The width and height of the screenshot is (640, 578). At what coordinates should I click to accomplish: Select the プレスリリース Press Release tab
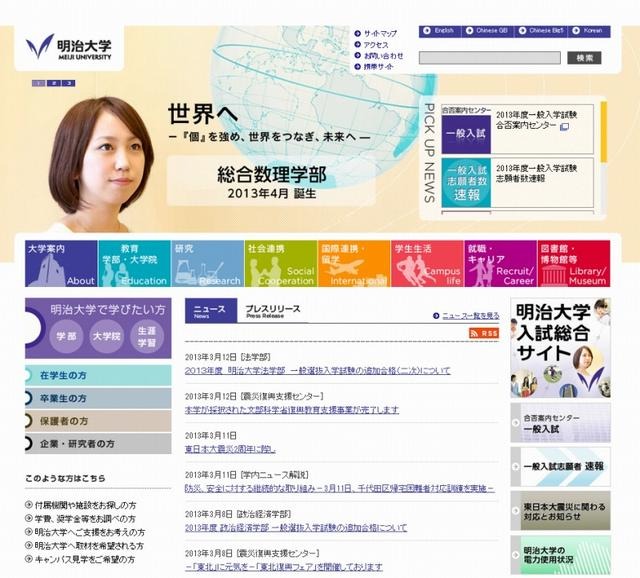[272, 311]
